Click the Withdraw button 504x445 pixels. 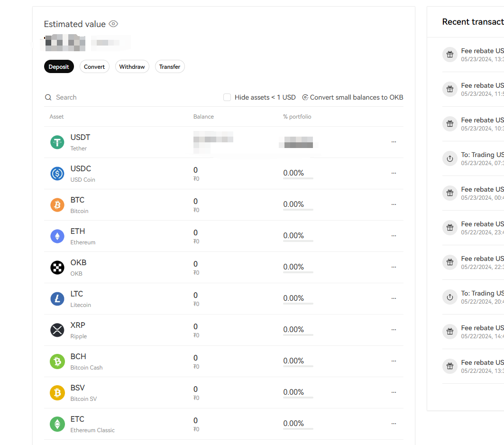tap(132, 66)
